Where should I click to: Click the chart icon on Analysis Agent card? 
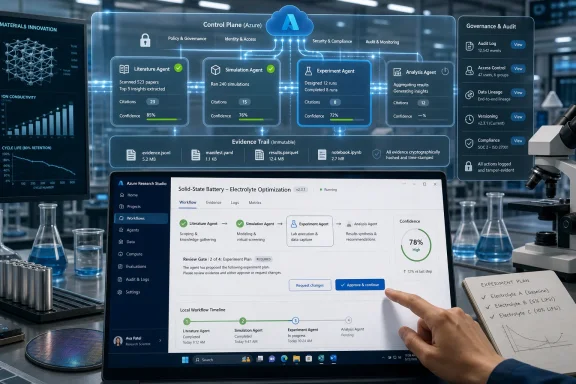click(397, 72)
